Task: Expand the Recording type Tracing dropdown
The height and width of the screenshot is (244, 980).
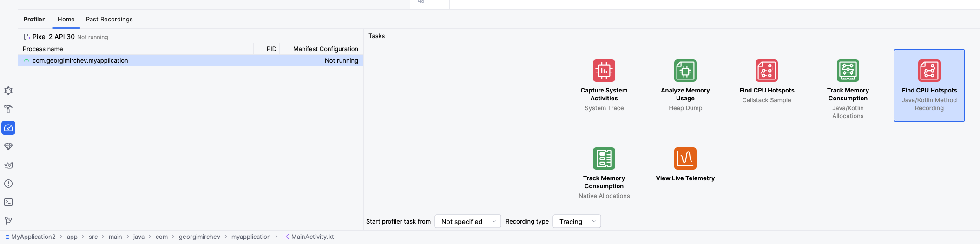Action: pos(577,222)
